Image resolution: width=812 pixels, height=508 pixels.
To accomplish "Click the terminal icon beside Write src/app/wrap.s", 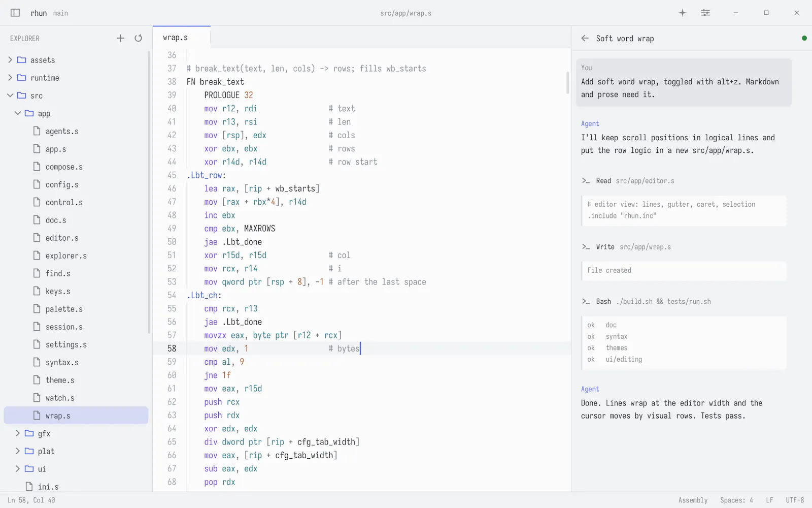I will coord(586,247).
